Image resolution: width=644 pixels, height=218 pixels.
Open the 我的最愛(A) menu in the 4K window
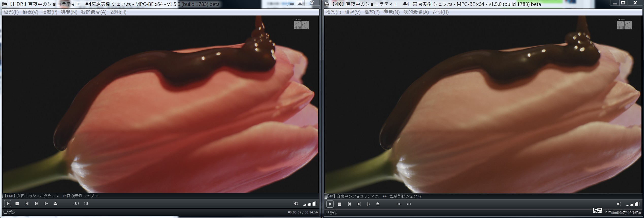[x=416, y=12]
